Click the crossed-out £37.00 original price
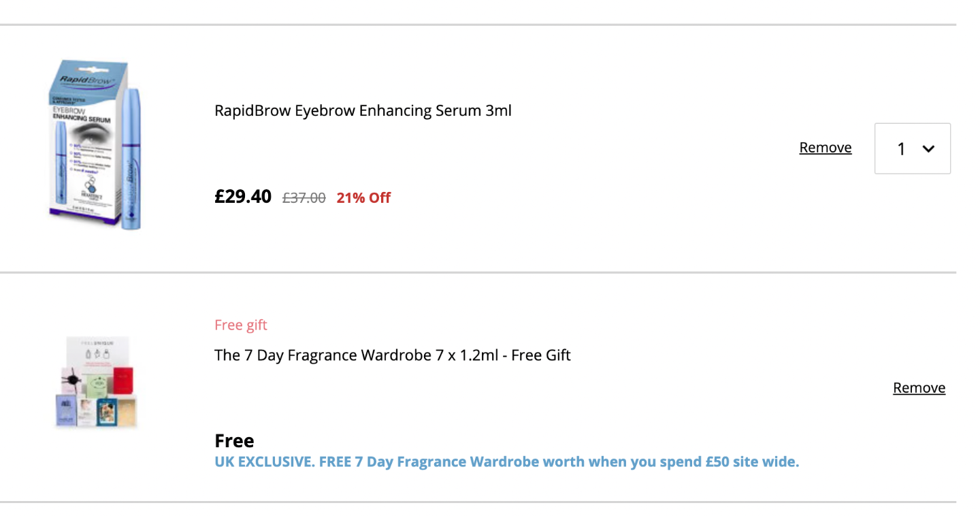Screen dimensions: 980x516 (304, 198)
